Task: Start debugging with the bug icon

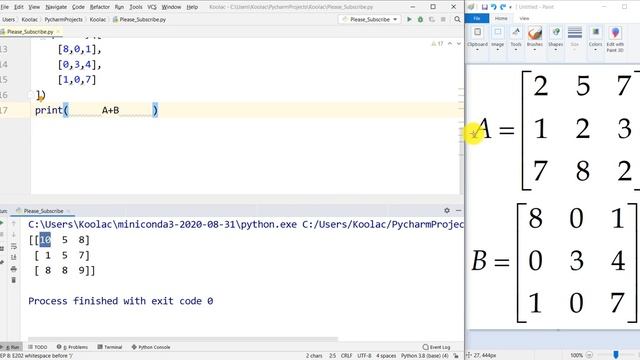Action: [x=420, y=19]
